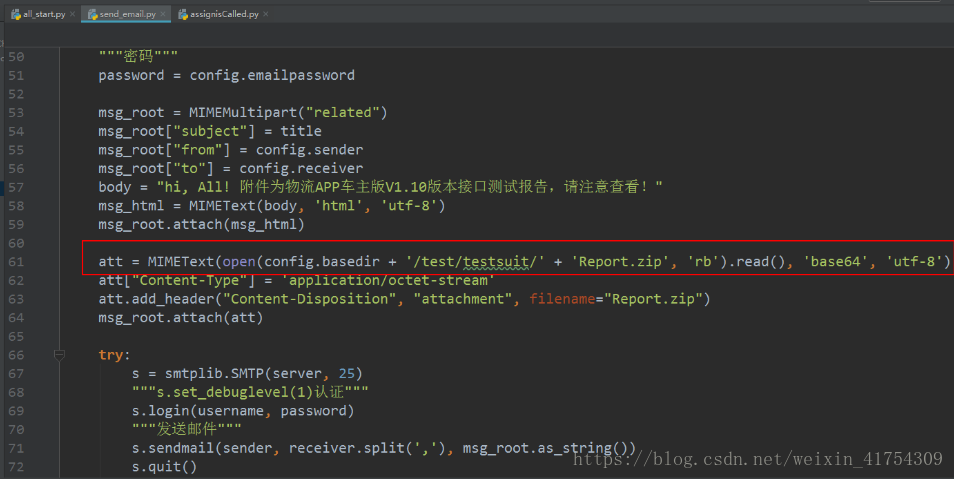Click the underlined 'testsuit' word in line 61
Viewport: 954px width, 479px height.
click(x=496, y=262)
